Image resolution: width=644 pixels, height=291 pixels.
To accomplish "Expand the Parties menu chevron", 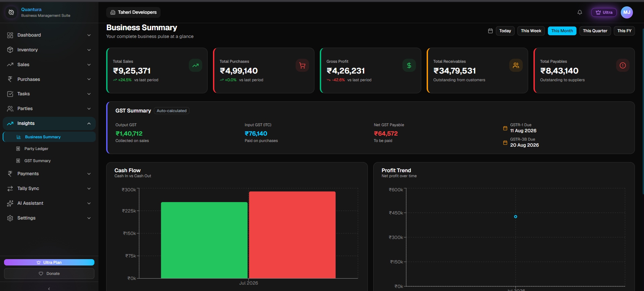I will [89, 109].
